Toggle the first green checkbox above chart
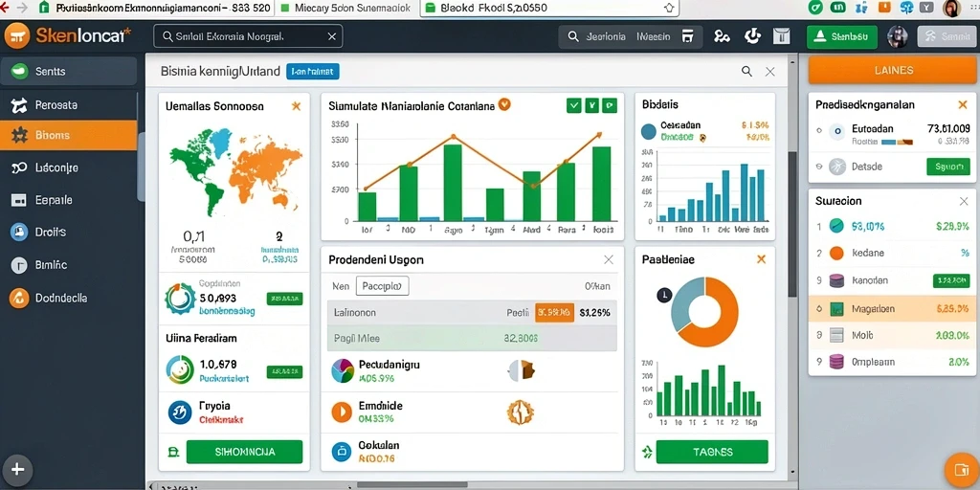Image resolution: width=980 pixels, height=490 pixels. (574, 105)
